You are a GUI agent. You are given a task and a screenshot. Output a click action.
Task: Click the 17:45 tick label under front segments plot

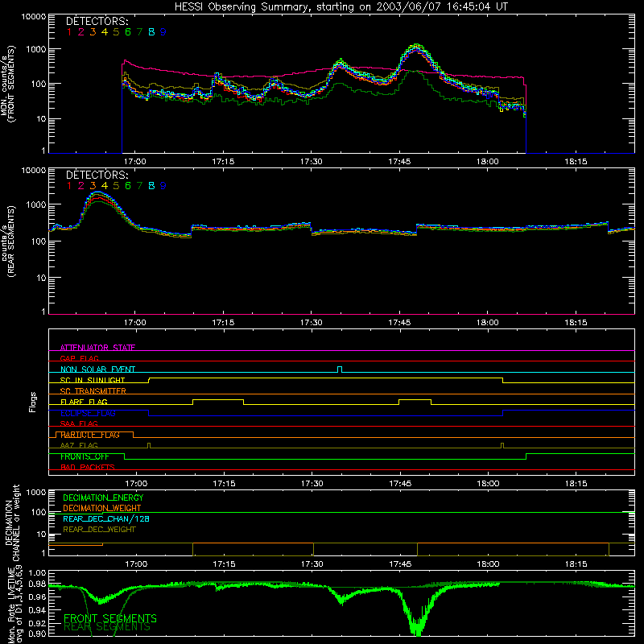399,162
